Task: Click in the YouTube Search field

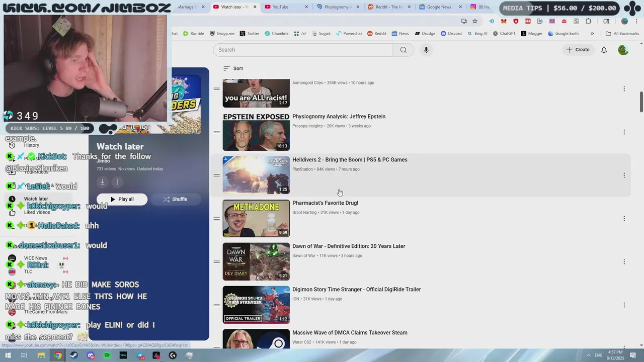Action: point(303,50)
